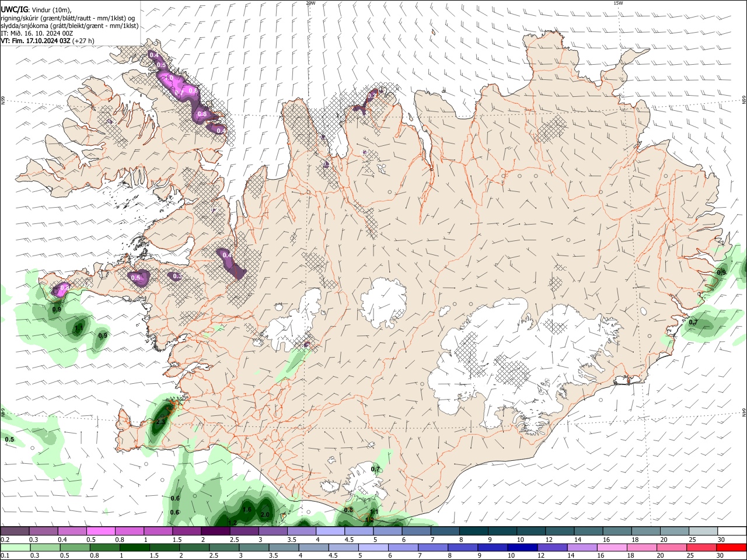Click the '2.3' rain value on the map
Viewport: 747px width, 560px height.
[x=162, y=421]
